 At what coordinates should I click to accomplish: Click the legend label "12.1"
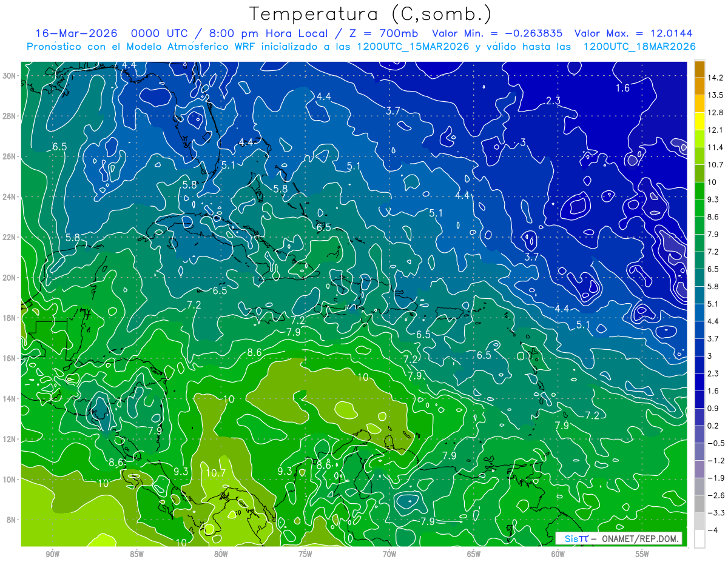pos(716,130)
